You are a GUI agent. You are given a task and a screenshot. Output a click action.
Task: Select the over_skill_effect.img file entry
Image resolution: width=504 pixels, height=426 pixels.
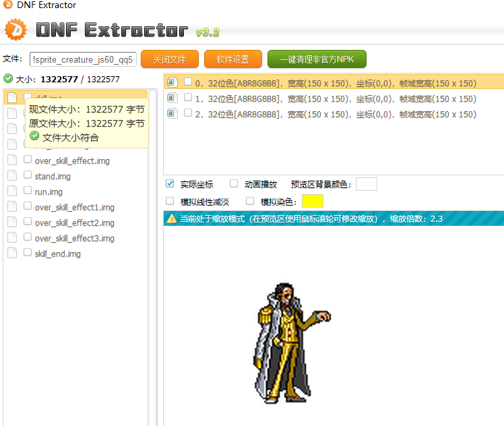[x=72, y=160]
